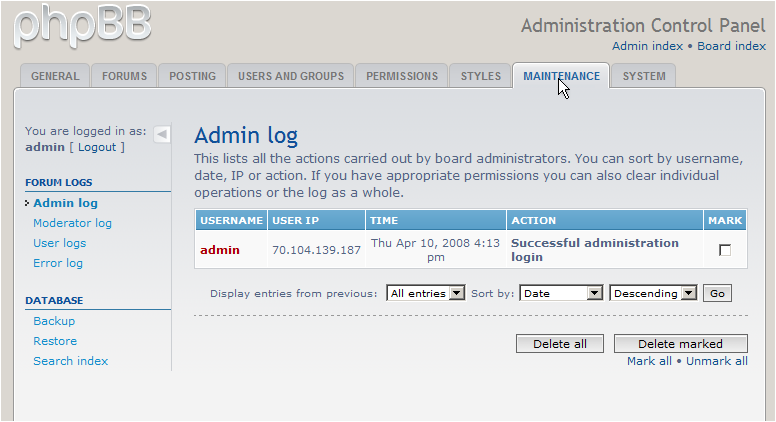776x422 pixels.
Task: Click the Delete all button
Action: (x=560, y=344)
